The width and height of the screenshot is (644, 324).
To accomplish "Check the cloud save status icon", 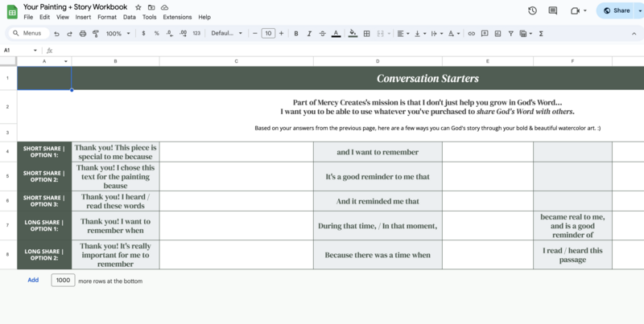I will 164,7.
